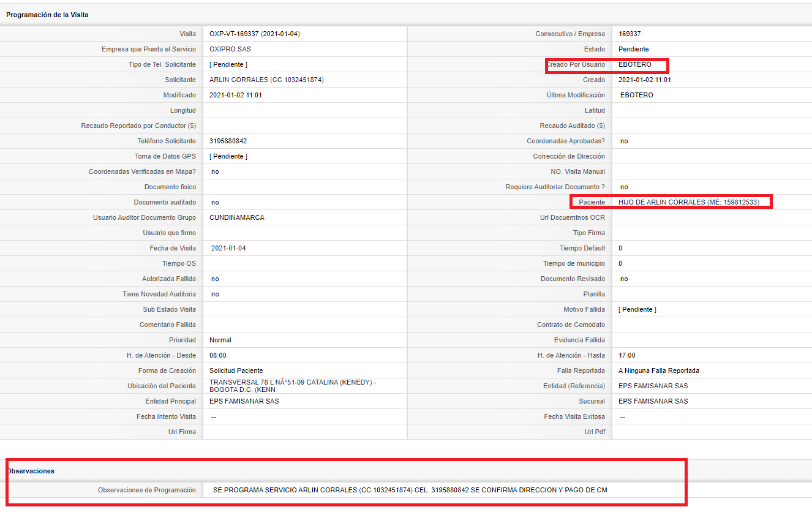The width and height of the screenshot is (812, 515).
Task: Select the Paciente value HIJO DE ARLIN CORRALES
Action: pos(689,202)
